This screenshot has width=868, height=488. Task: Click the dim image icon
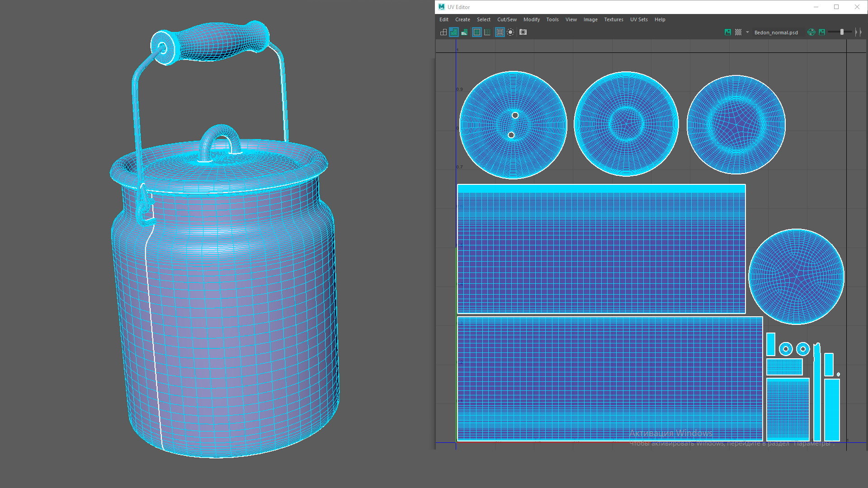click(x=822, y=32)
